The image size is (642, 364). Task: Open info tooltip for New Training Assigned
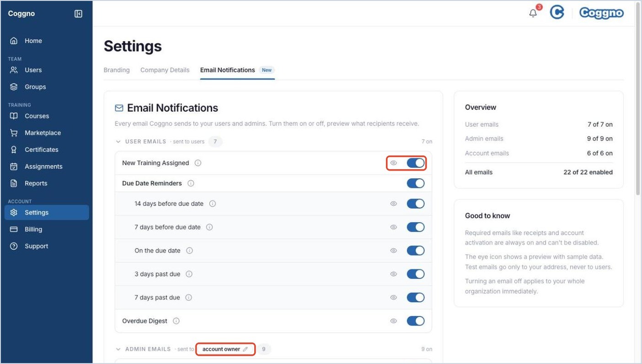[198, 163]
